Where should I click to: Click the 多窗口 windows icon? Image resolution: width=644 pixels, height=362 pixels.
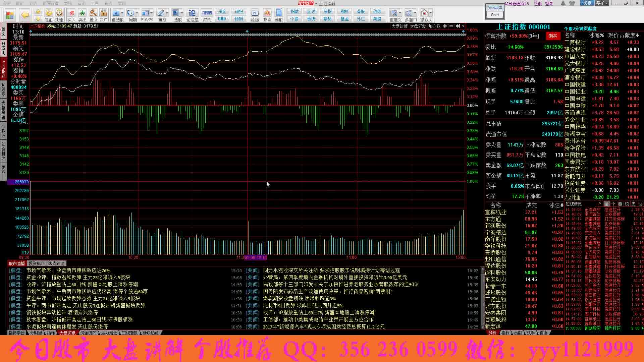point(409,13)
